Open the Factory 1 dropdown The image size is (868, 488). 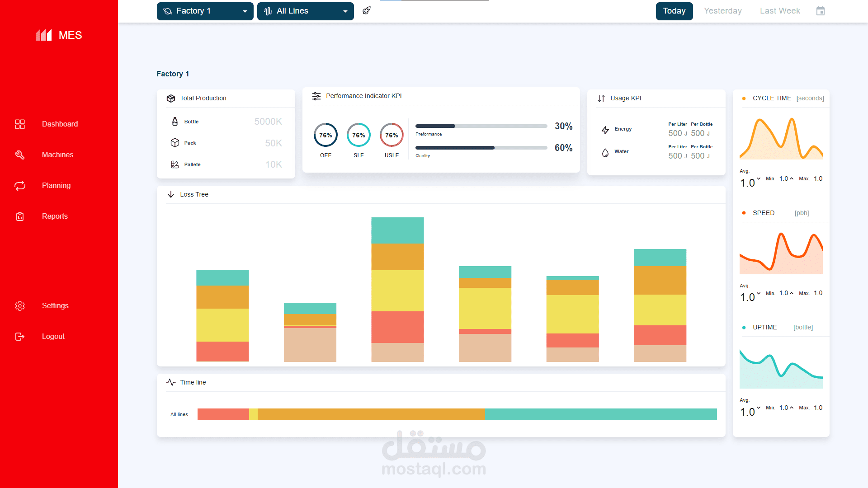(205, 11)
